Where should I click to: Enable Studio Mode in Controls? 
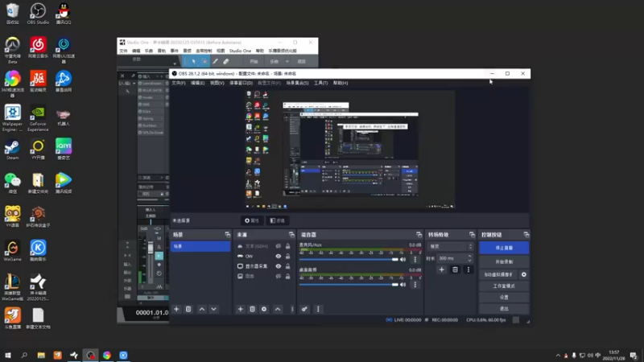(x=504, y=286)
